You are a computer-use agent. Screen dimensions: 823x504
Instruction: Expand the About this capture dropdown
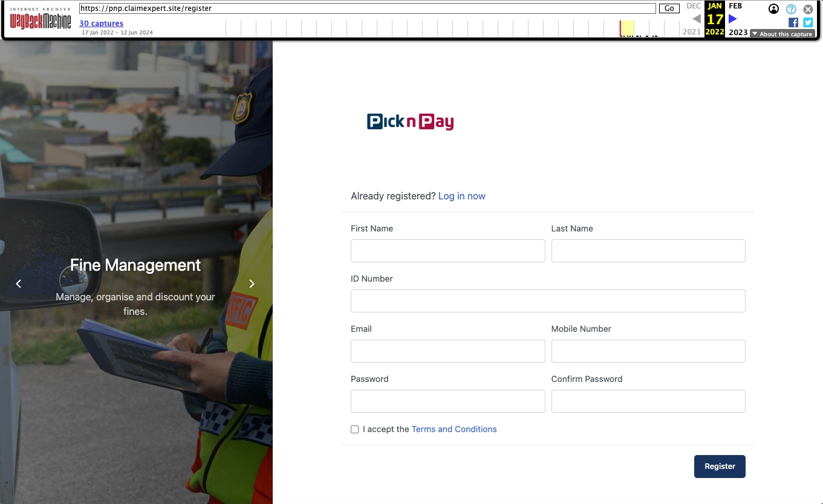click(x=782, y=34)
